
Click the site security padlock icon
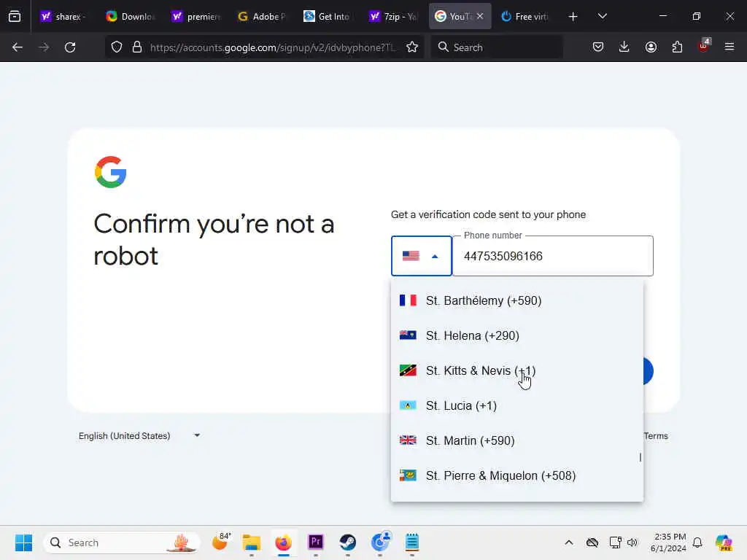click(137, 47)
